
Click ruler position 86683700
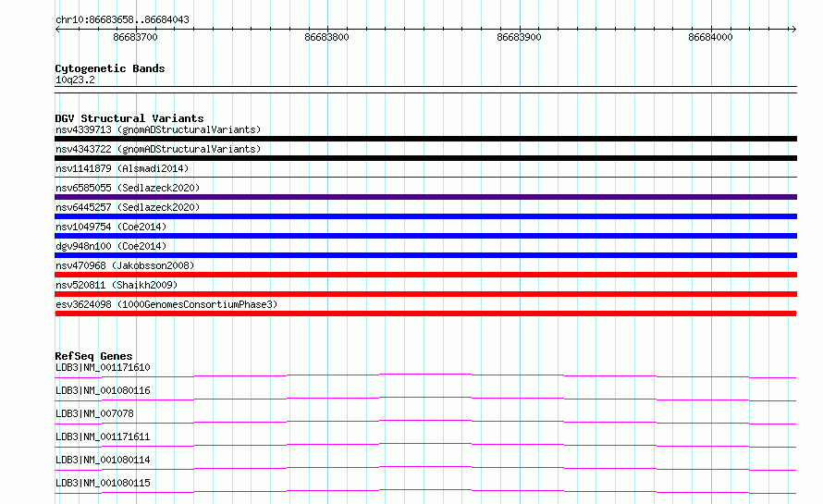coord(135,37)
